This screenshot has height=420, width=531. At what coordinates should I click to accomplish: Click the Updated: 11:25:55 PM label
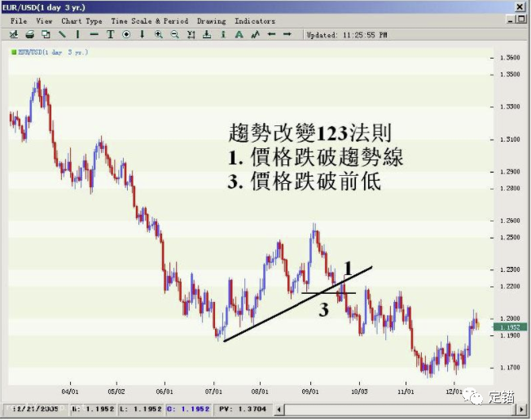point(347,35)
